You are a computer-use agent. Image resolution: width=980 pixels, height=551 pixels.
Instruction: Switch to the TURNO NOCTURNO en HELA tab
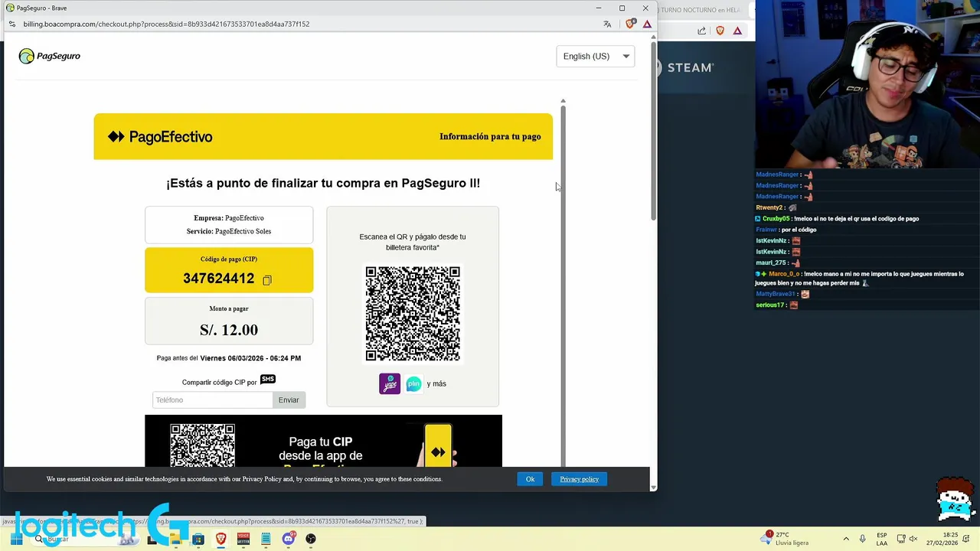tap(700, 10)
